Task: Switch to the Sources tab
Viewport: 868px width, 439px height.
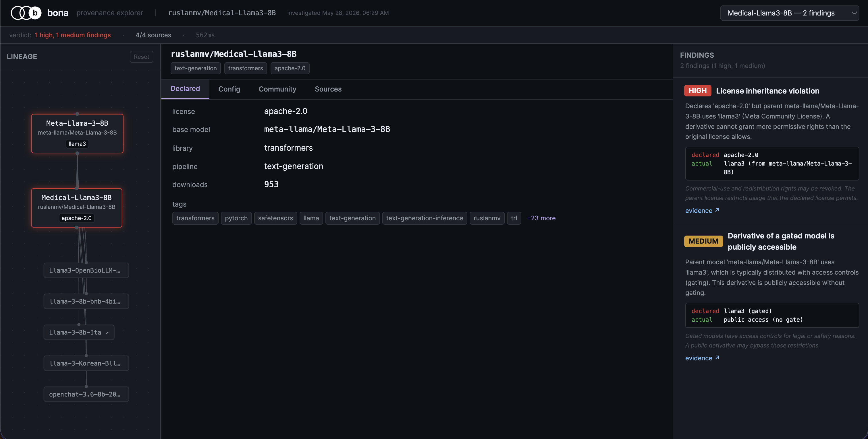Action: 328,89
